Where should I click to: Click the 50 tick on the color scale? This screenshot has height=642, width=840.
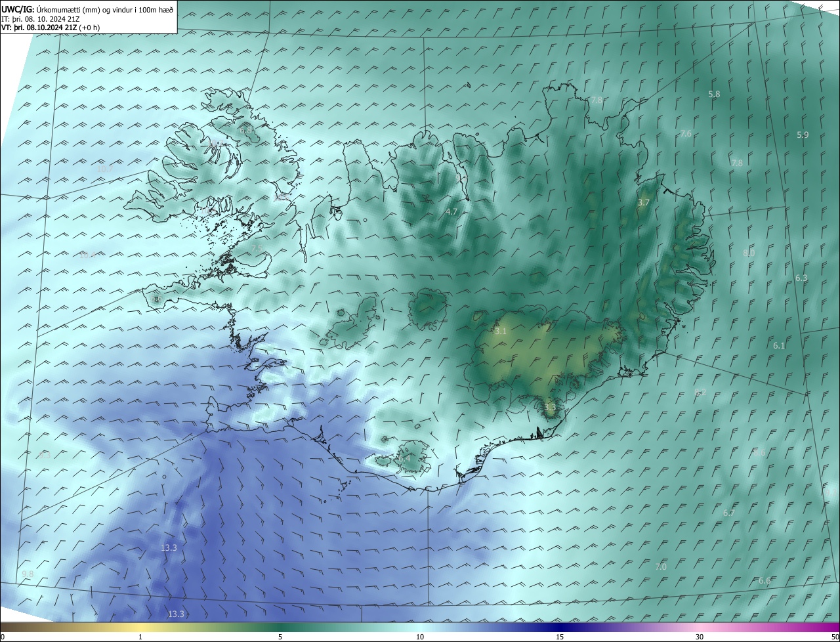835,637
